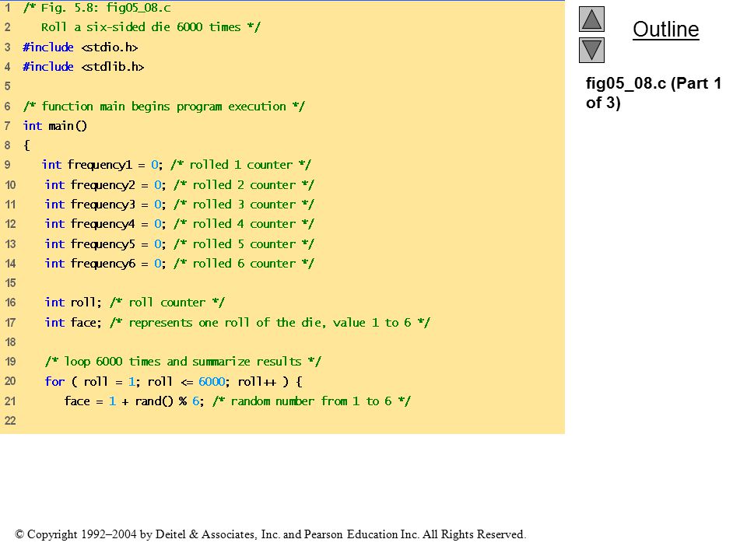Click the copyright notice text
The width and height of the screenshot is (747, 560).
tap(271, 534)
